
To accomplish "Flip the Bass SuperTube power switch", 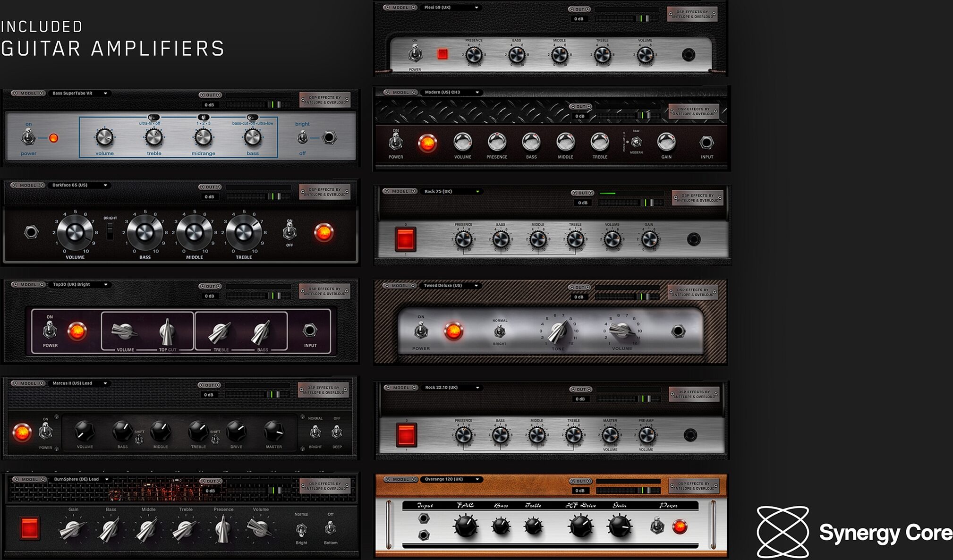I will pyautogui.click(x=28, y=138).
